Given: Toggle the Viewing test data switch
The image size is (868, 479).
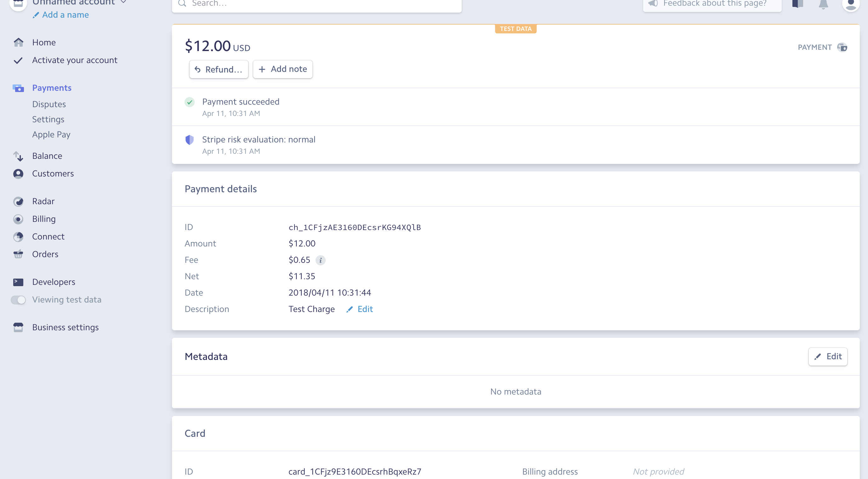Looking at the screenshot, I should click(x=18, y=300).
